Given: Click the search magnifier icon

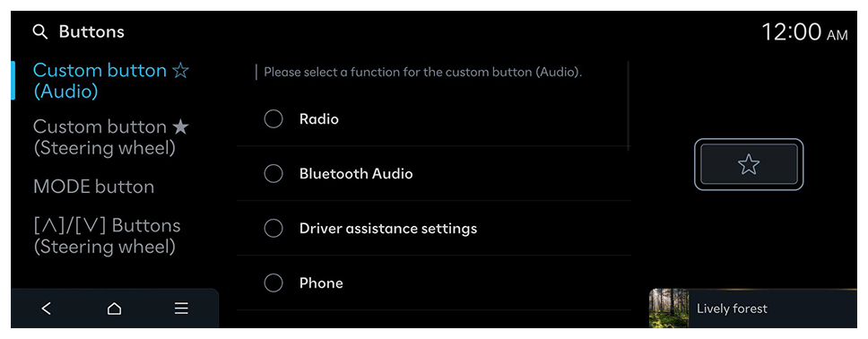Looking at the screenshot, I should (39, 32).
